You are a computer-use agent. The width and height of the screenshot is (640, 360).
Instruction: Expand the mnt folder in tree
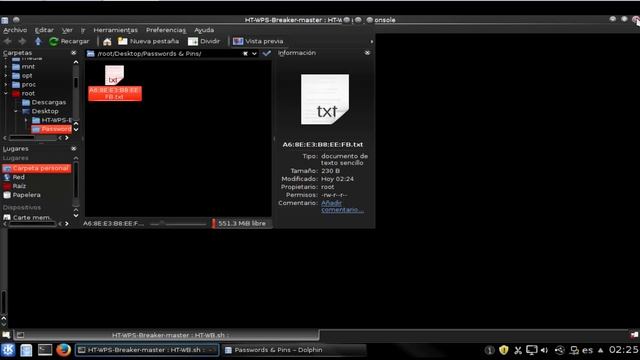[6, 67]
